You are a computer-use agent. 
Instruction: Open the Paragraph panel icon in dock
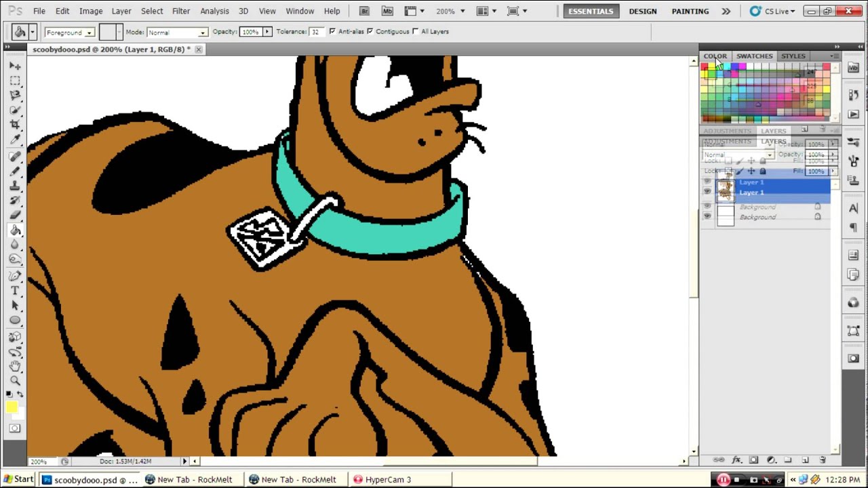pos(853,228)
